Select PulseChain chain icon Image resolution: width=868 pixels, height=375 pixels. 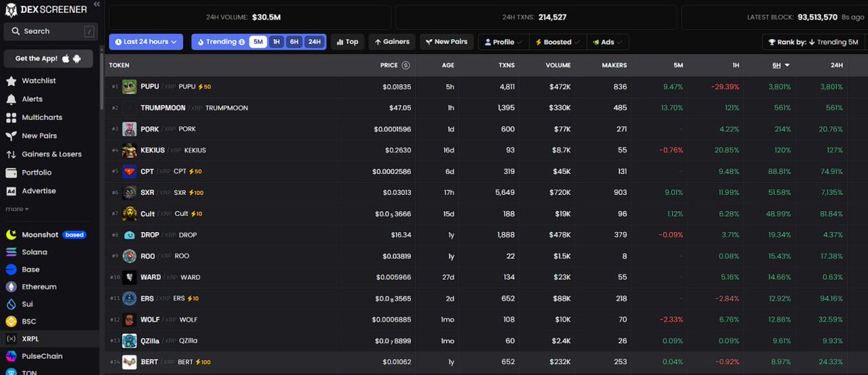click(11, 356)
